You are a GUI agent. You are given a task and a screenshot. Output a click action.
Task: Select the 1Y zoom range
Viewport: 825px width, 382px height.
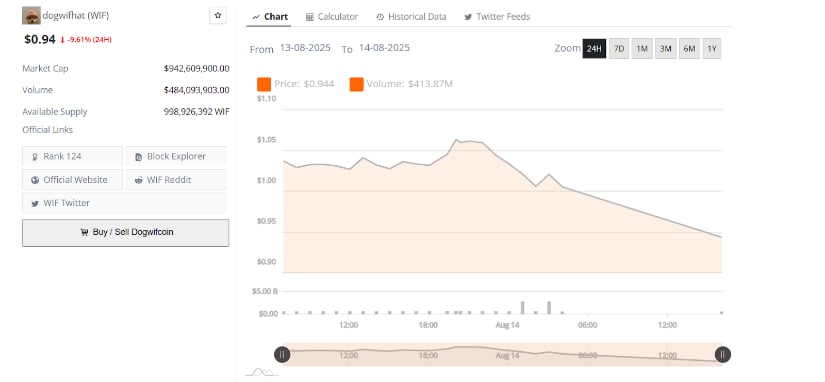pos(711,49)
